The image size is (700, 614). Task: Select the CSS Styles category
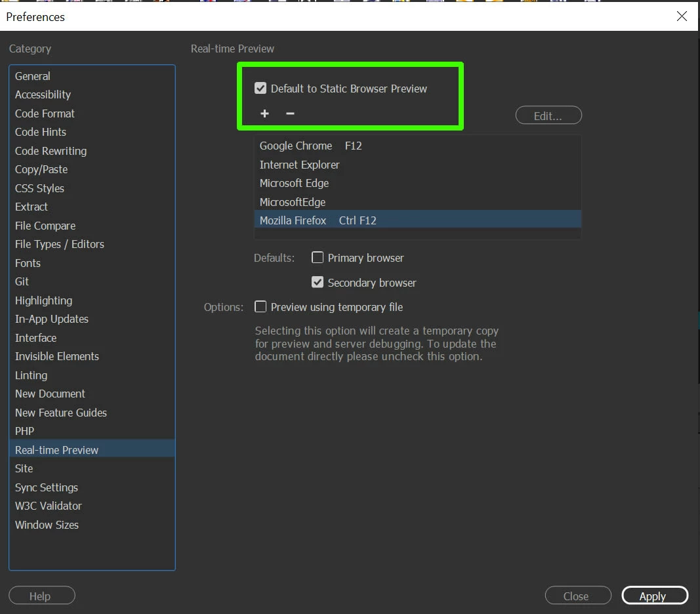click(92, 188)
